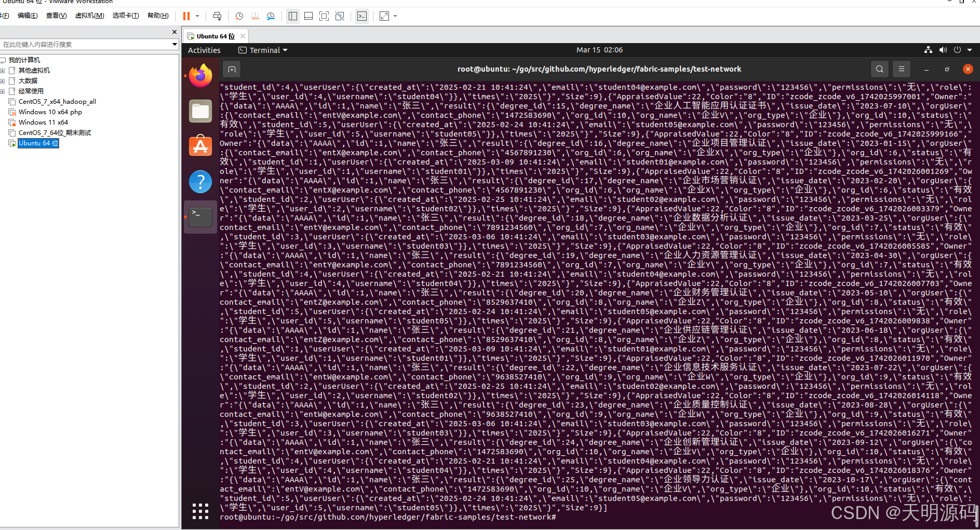The width and height of the screenshot is (980, 530).
Task: Open the 选项卡(T) menu
Action: (x=126, y=16)
